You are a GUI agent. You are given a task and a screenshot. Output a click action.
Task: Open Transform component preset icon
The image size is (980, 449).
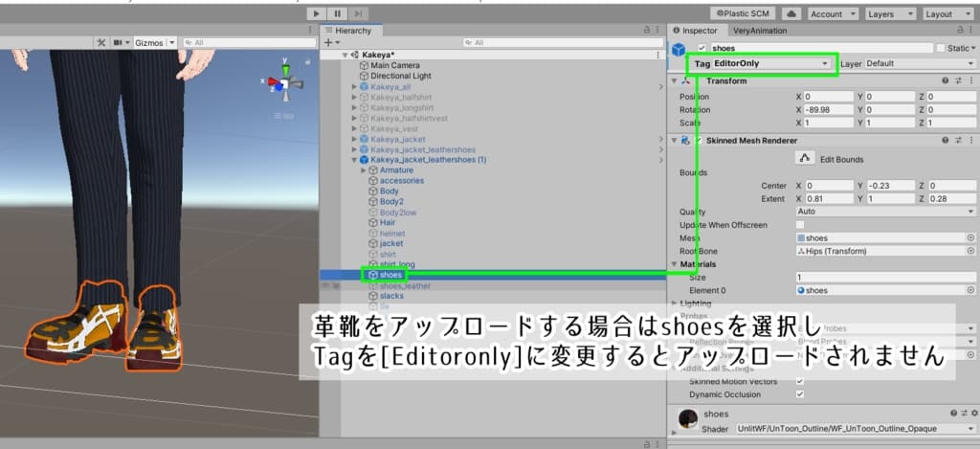[x=959, y=80]
